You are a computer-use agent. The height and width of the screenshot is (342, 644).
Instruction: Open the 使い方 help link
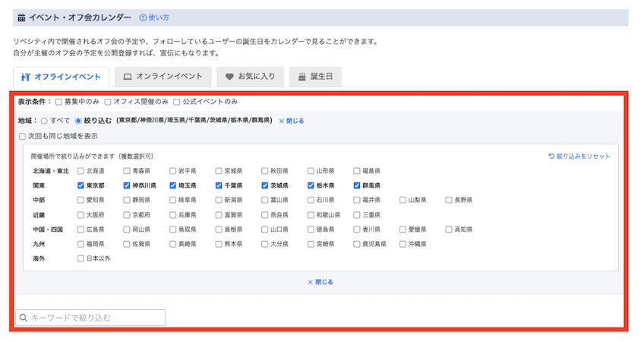tap(154, 17)
